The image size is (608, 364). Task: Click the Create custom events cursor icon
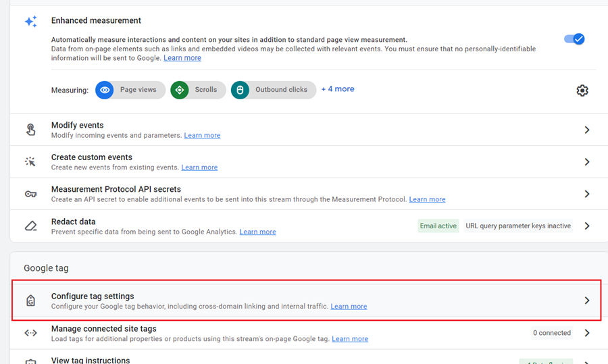(30, 161)
